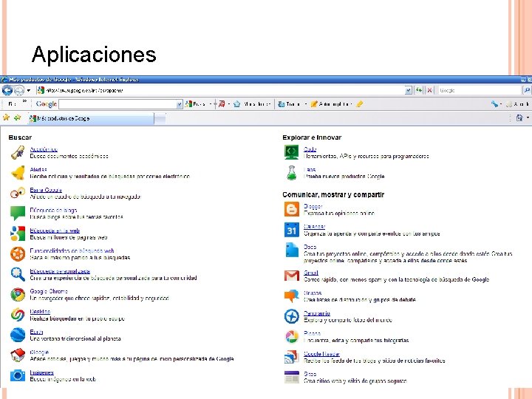This screenshot has height=399, width=532.
Task: Click the Gmail envelope icon
Action: tap(291, 276)
